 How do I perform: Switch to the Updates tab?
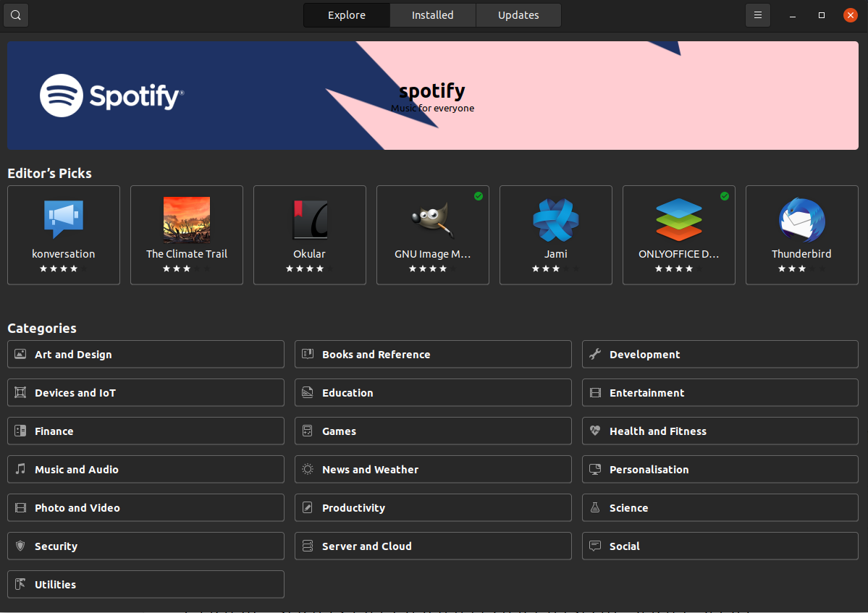[x=518, y=15]
